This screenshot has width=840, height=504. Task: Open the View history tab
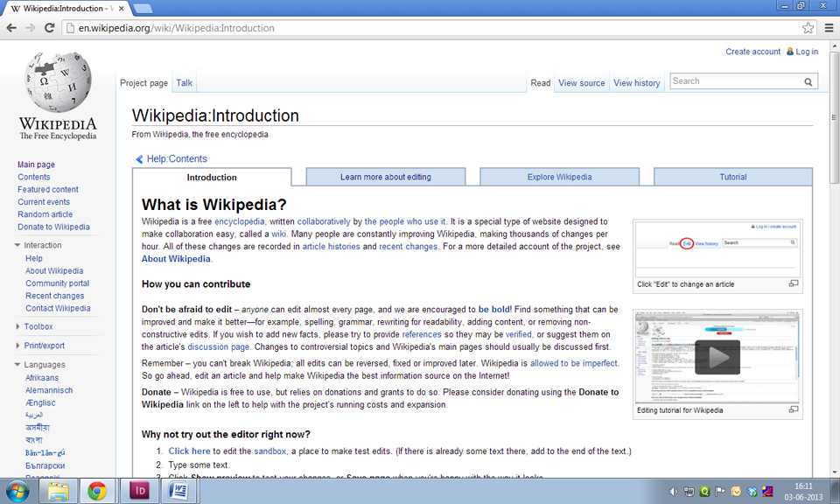(x=636, y=83)
